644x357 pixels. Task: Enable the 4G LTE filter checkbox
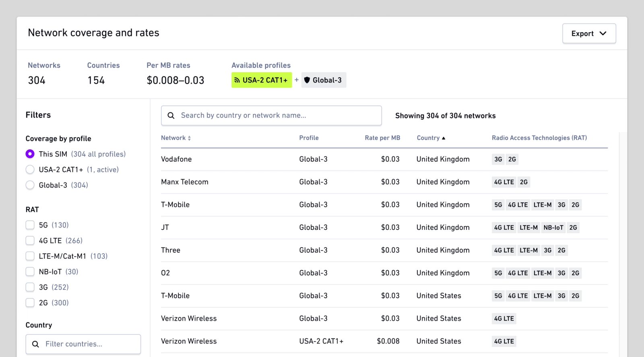pos(30,241)
